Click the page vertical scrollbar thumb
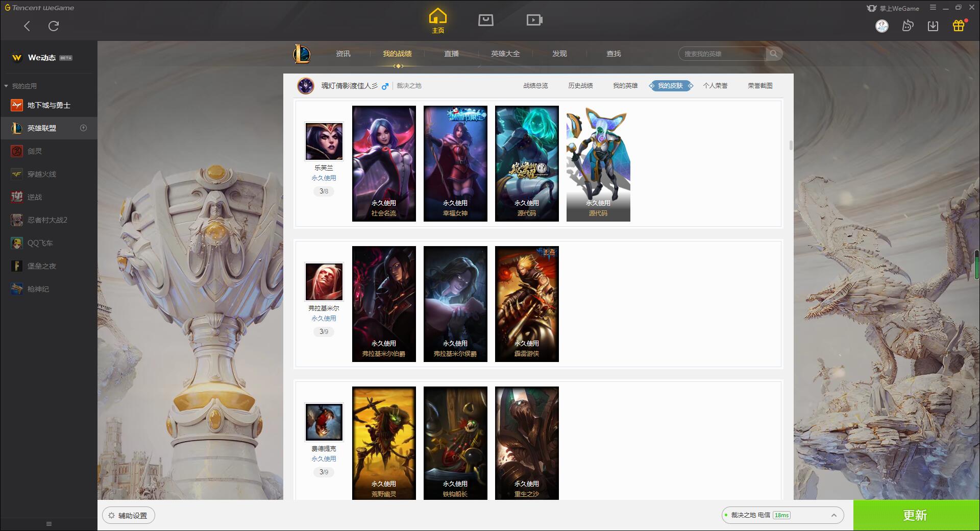 [x=791, y=145]
